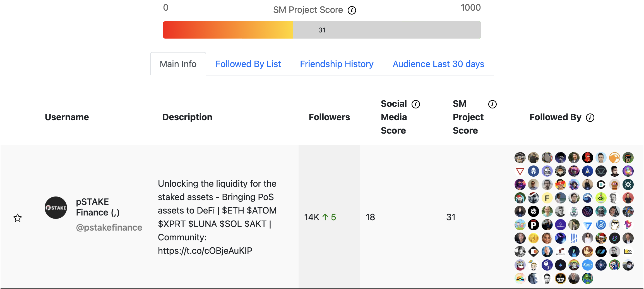Click info icon next to Social Media Score header
Image resolution: width=644 pixels, height=289 pixels.
click(416, 104)
